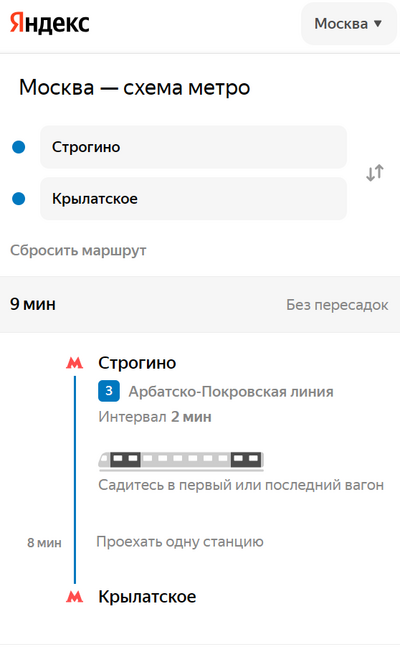The height and width of the screenshot is (652, 400).
Task: Click the train carriage diagram
Action: pyautogui.click(x=181, y=461)
